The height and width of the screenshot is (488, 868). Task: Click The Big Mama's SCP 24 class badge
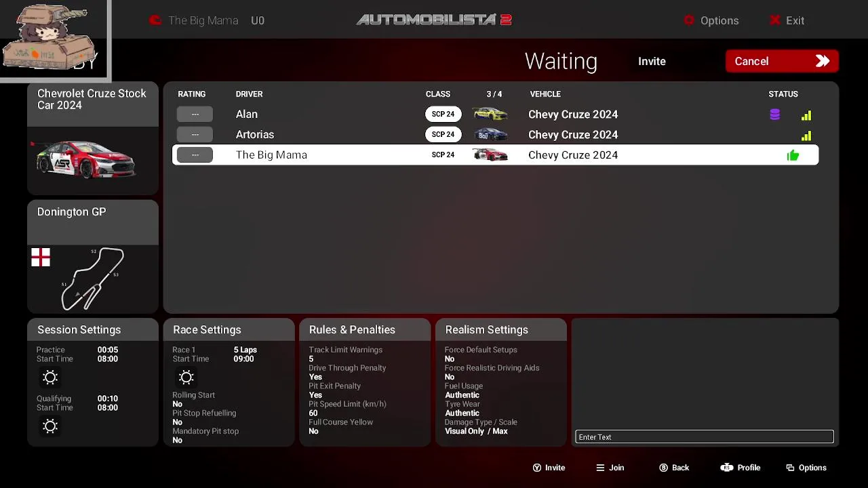[x=443, y=155]
